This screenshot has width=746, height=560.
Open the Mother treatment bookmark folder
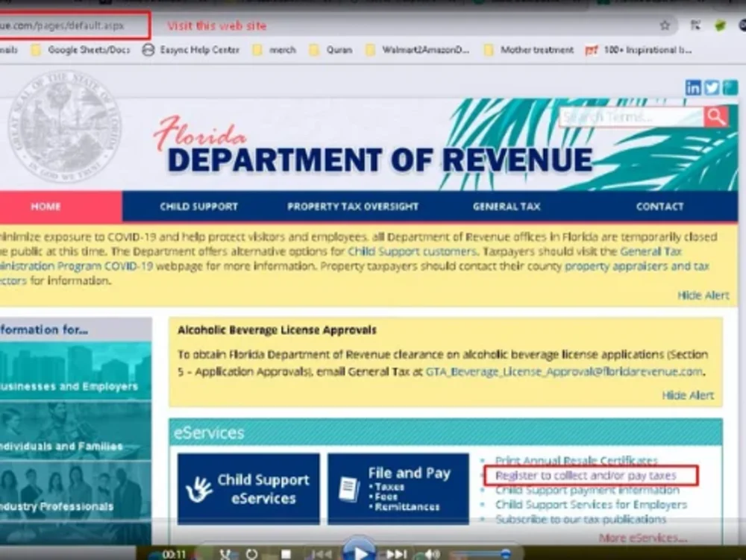(x=529, y=50)
